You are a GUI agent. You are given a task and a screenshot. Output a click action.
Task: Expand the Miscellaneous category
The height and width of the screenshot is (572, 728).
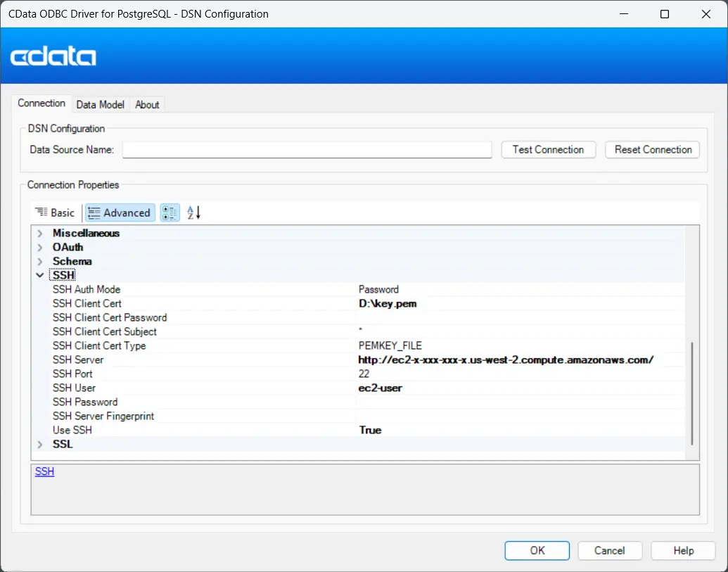point(40,233)
